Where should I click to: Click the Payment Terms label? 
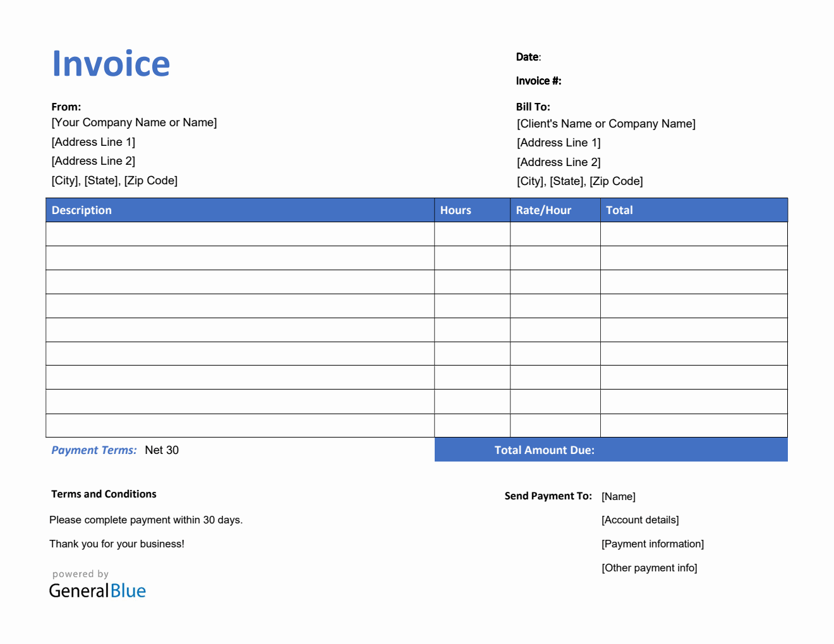pos(94,450)
